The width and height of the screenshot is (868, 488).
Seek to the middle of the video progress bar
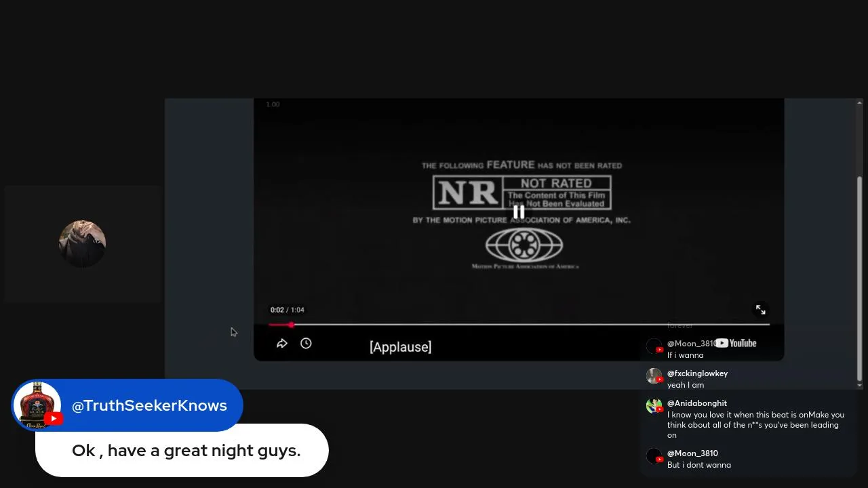[x=519, y=325]
